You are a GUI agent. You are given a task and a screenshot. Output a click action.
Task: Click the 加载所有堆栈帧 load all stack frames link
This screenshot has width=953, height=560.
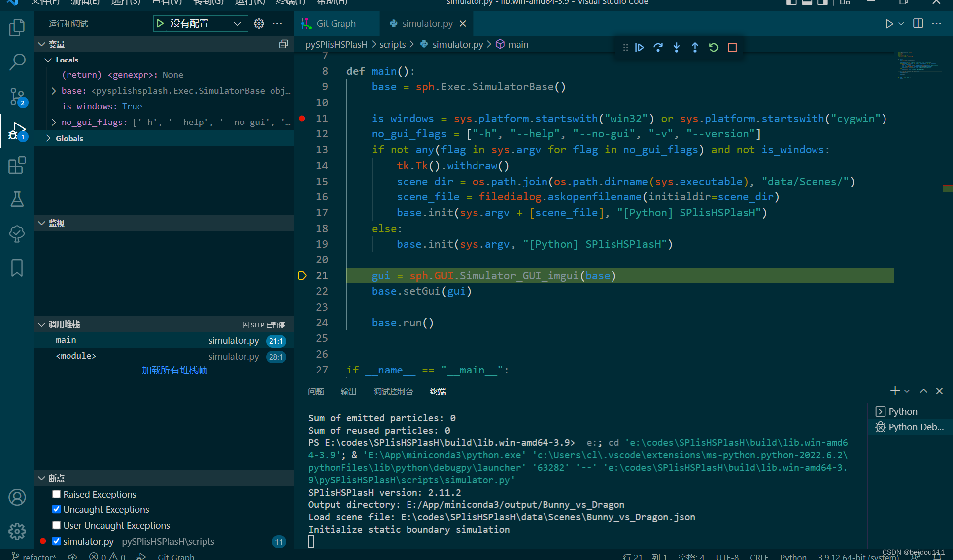(175, 370)
